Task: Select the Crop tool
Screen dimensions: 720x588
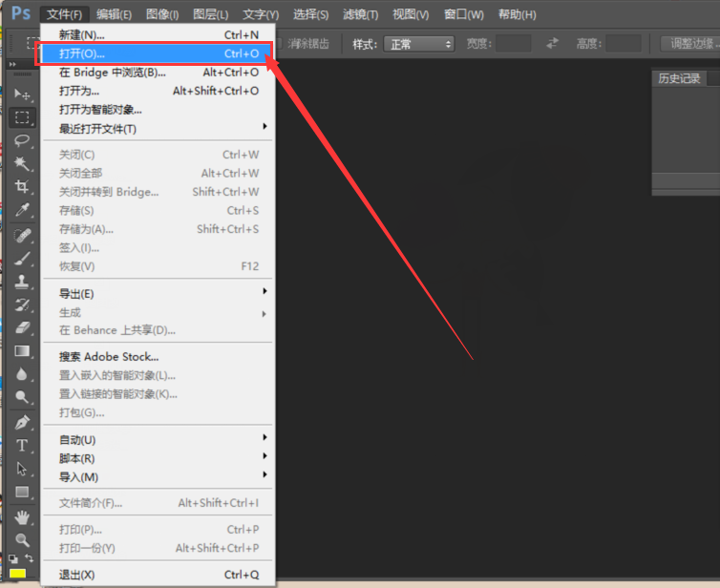Action: (x=22, y=186)
